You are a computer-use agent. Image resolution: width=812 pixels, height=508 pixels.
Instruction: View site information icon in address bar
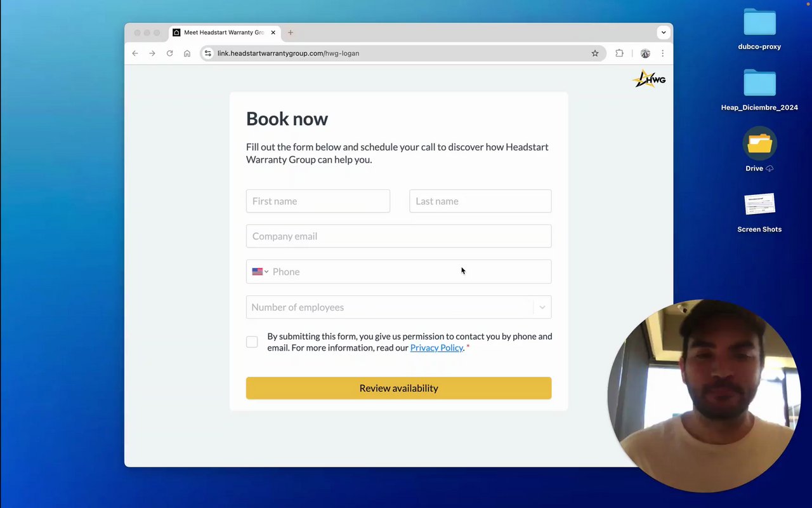[x=208, y=53]
